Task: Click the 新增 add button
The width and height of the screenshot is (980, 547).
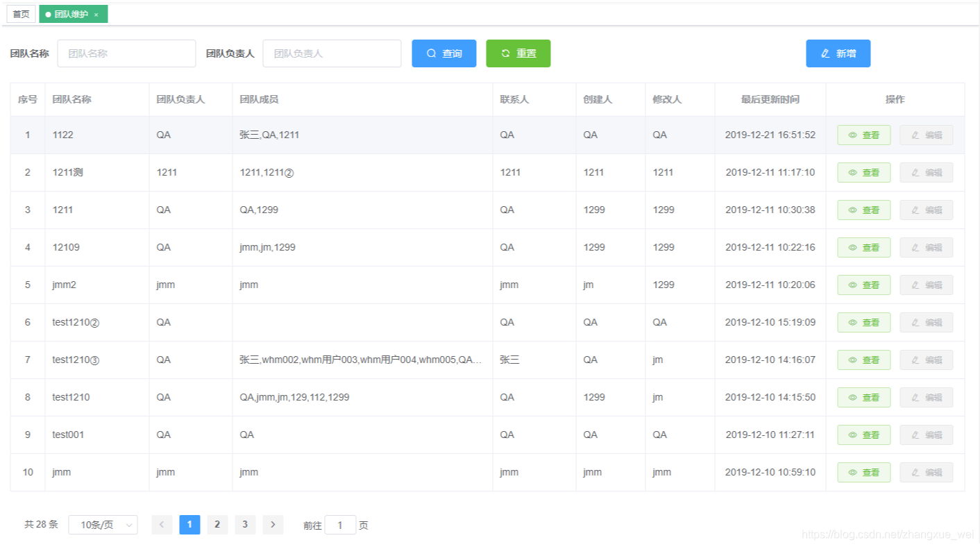Action: click(838, 53)
